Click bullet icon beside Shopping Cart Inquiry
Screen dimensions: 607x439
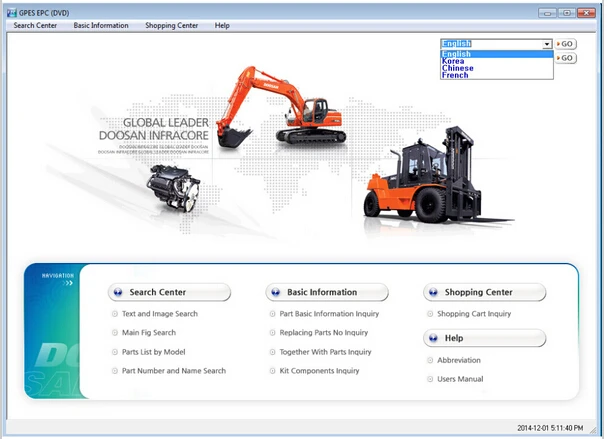click(x=430, y=314)
